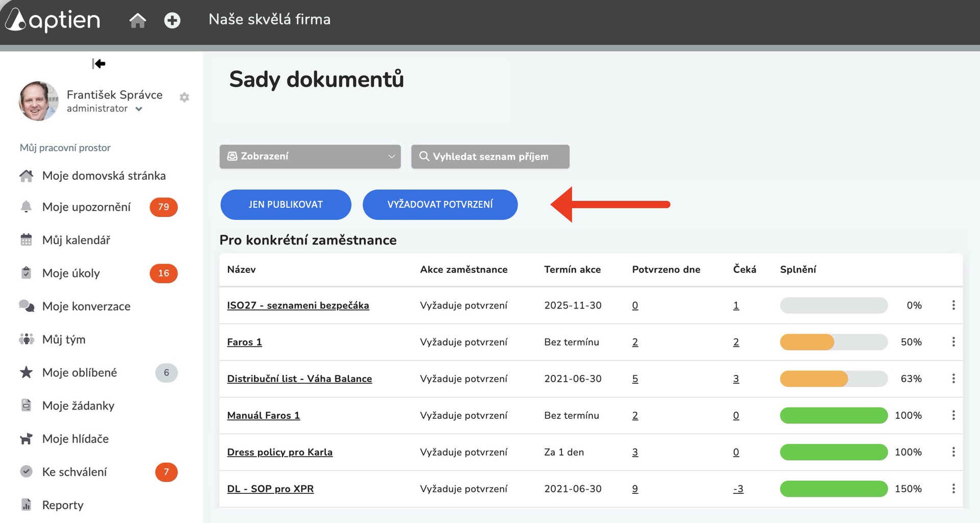Image resolution: width=980 pixels, height=523 pixels.
Task: Collapse the sidebar with the arrow icon
Action: pos(99,63)
